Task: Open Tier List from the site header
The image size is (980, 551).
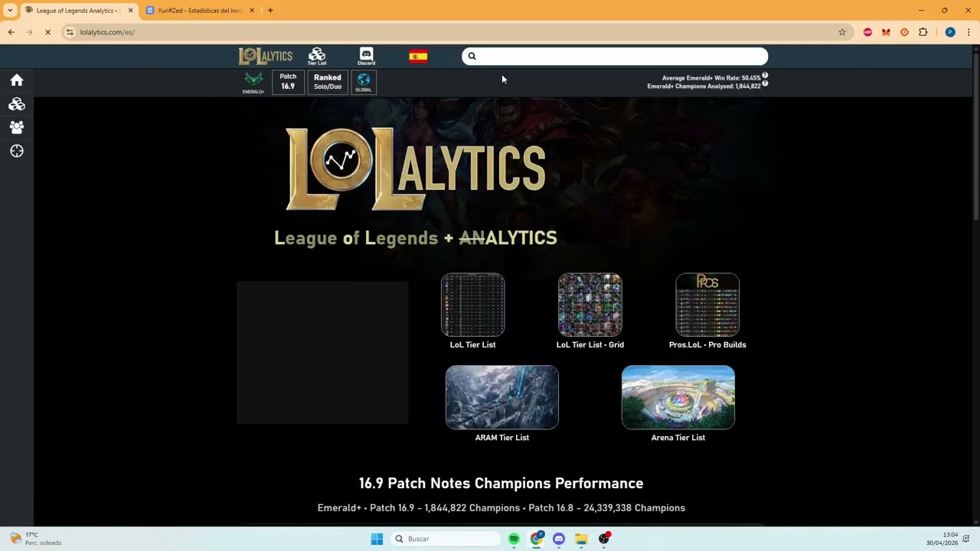Action: coord(317,57)
